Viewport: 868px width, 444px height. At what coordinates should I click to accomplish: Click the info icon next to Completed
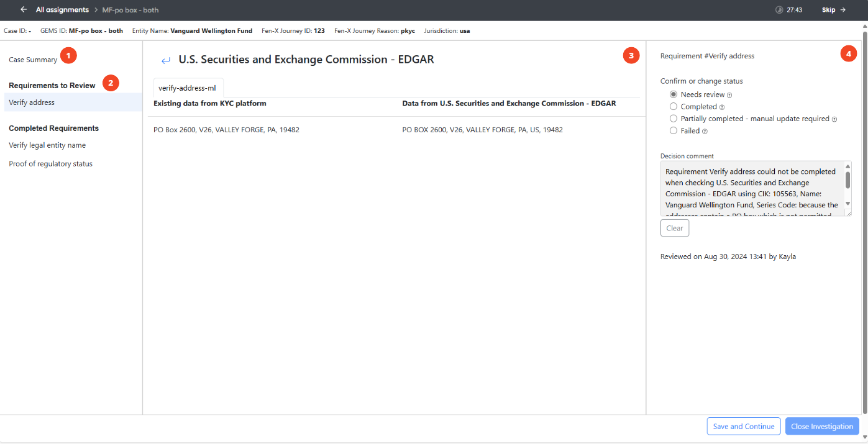721,107
